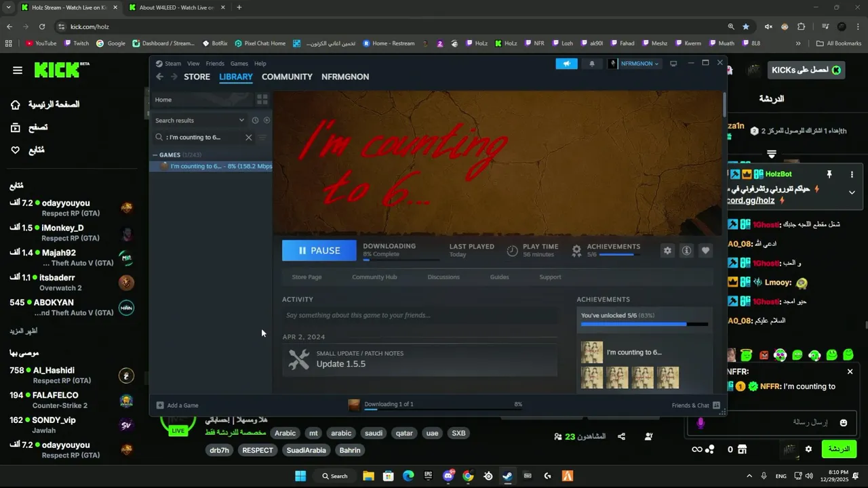Open Update 1.5.5 patch notes

point(420,359)
